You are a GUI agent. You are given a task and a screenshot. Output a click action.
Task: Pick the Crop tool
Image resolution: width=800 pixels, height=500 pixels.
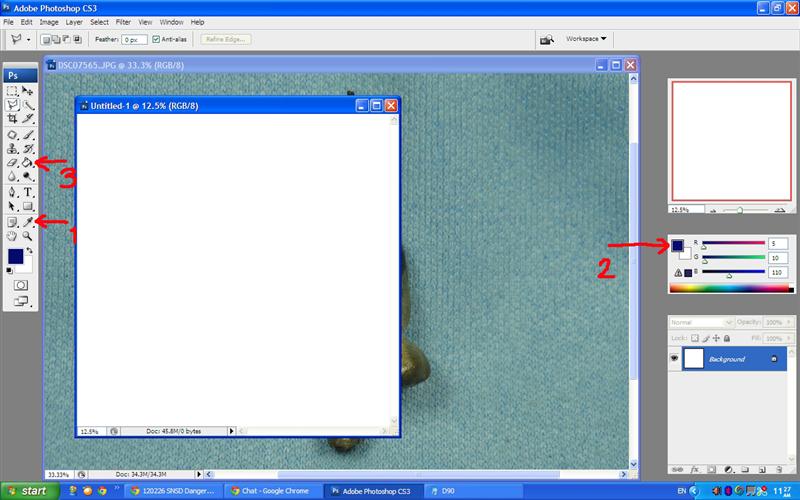[12, 118]
